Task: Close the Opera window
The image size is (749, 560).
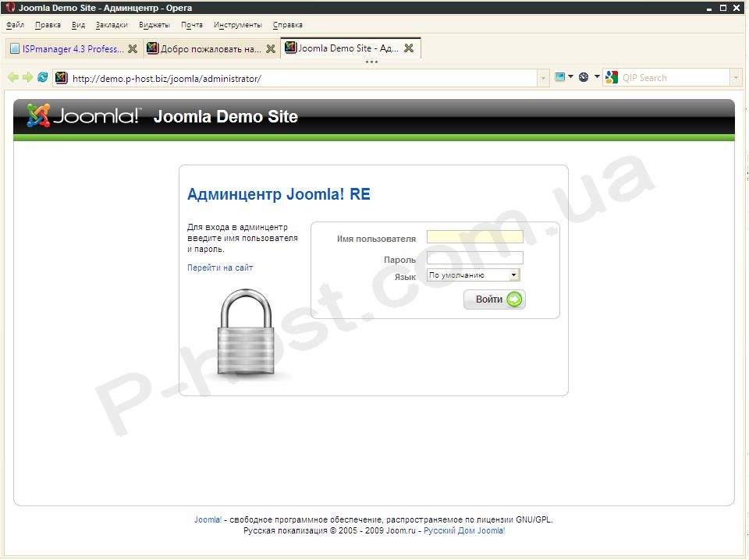Action: 737,8
